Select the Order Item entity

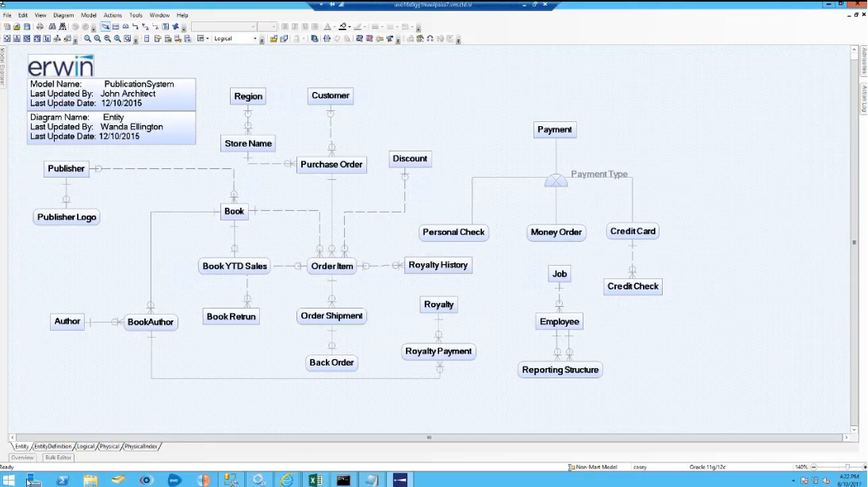click(332, 266)
